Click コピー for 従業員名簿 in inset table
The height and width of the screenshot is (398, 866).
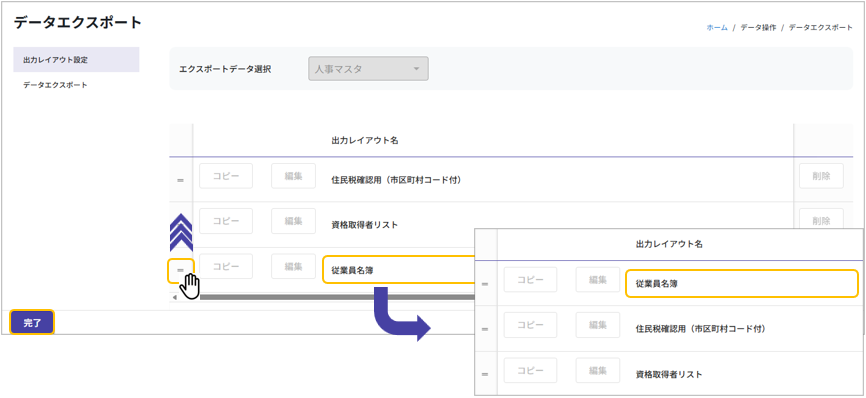tap(530, 279)
